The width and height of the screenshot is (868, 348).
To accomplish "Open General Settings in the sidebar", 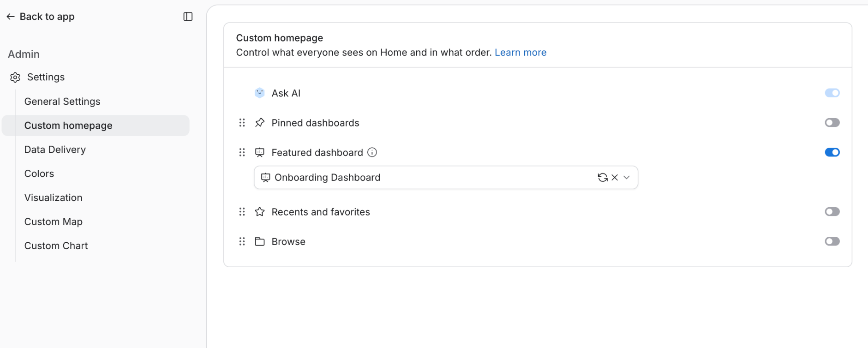I will pyautogui.click(x=62, y=102).
